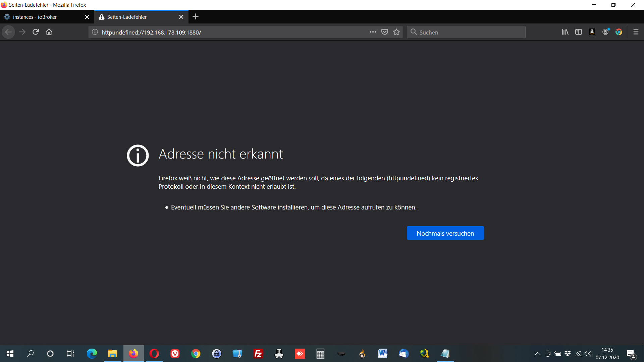This screenshot has height=362, width=644.
Task: Reload the current page
Action: click(x=36, y=32)
